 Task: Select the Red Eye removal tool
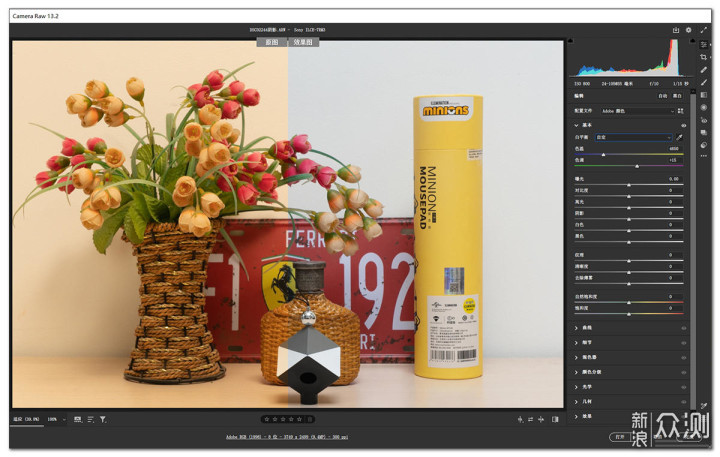click(703, 120)
